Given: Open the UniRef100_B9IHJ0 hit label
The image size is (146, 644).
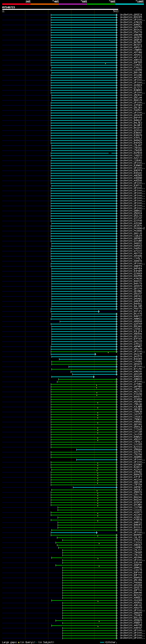Looking at the screenshot, I should (x=131, y=30).
